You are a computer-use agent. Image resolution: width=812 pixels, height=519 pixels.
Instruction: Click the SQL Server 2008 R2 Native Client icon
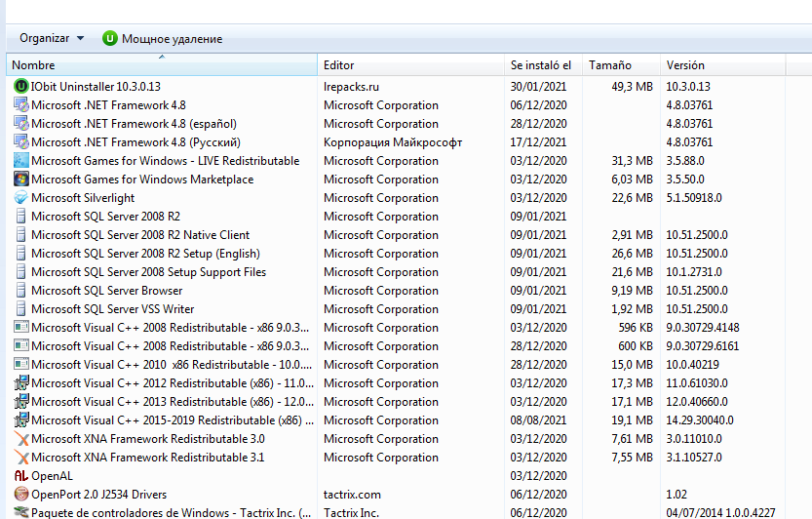pos(21,235)
